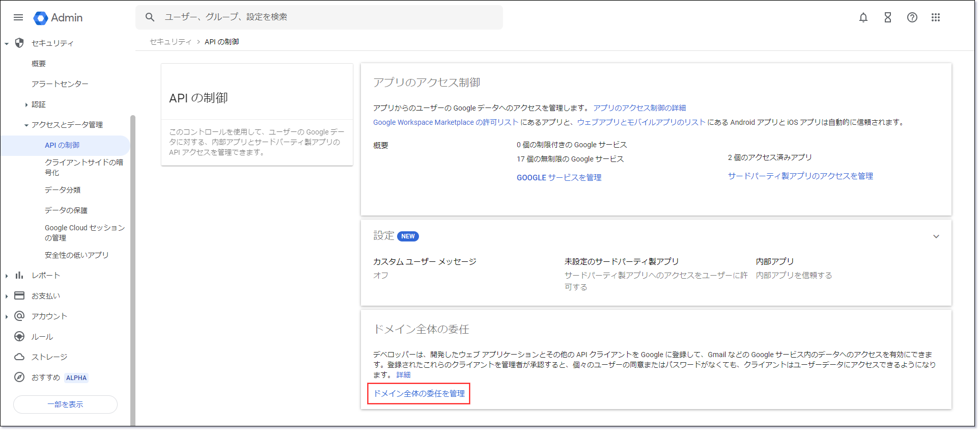This screenshot has width=980, height=432.
Task: Click アプリのアクセス制御 heading
Action: pos(427,83)
